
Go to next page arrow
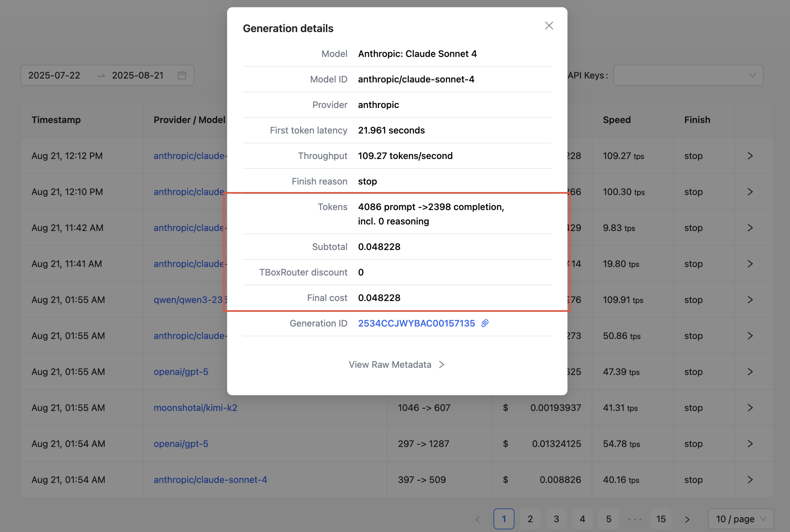click(687, 519)
